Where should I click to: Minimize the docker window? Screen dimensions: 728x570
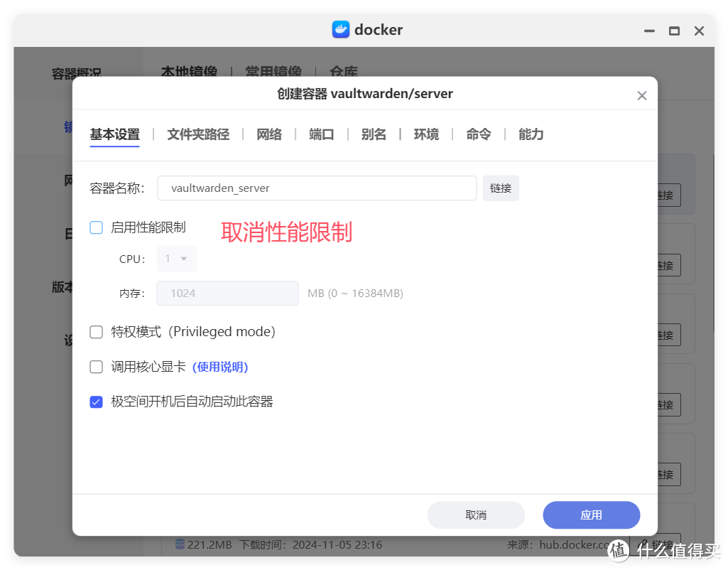(x=648, y=31)
